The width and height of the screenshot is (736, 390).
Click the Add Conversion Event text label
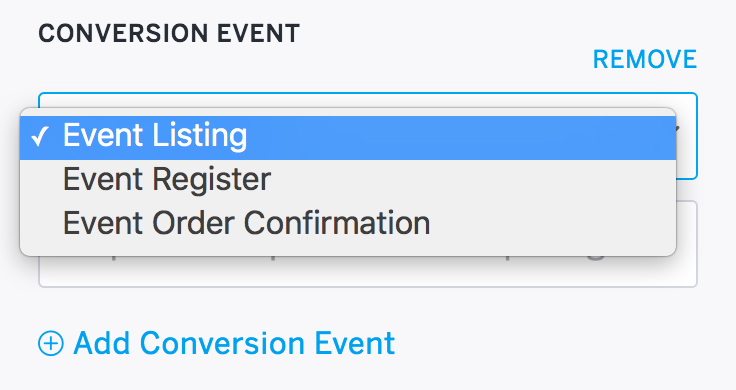pyautogui.click(x=234, y=343)
